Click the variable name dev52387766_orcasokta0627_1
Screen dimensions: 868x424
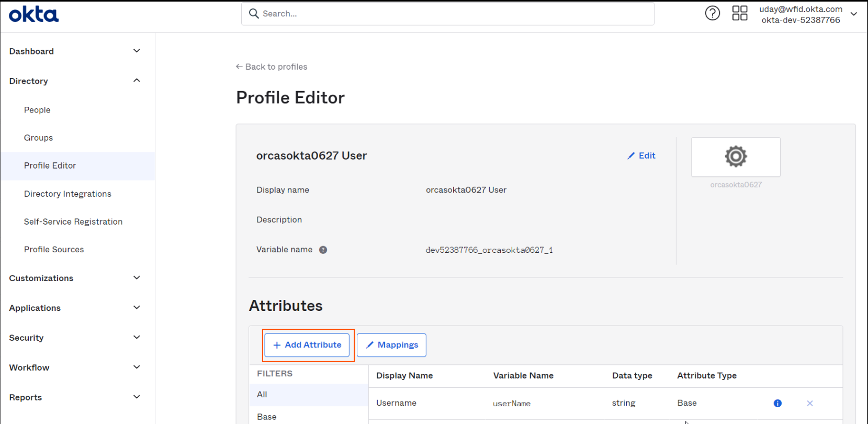pyautogui.click(x=489, y=250)
